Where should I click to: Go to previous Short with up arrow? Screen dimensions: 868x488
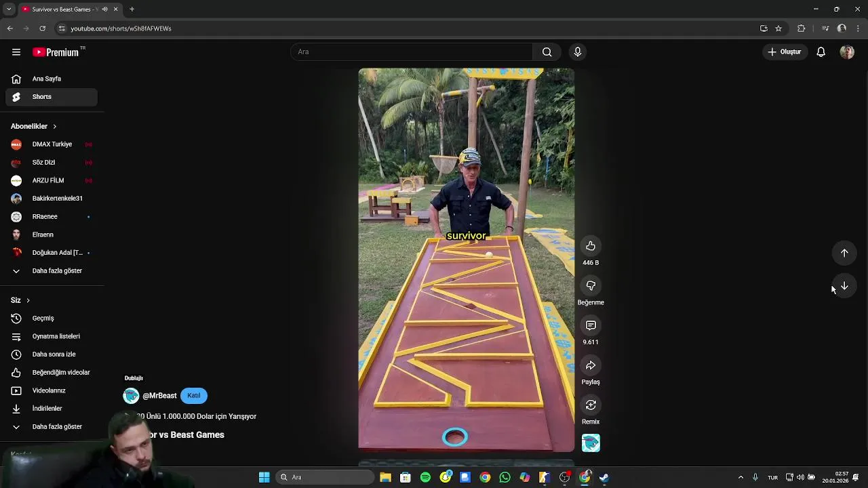[x=844, y=253]
